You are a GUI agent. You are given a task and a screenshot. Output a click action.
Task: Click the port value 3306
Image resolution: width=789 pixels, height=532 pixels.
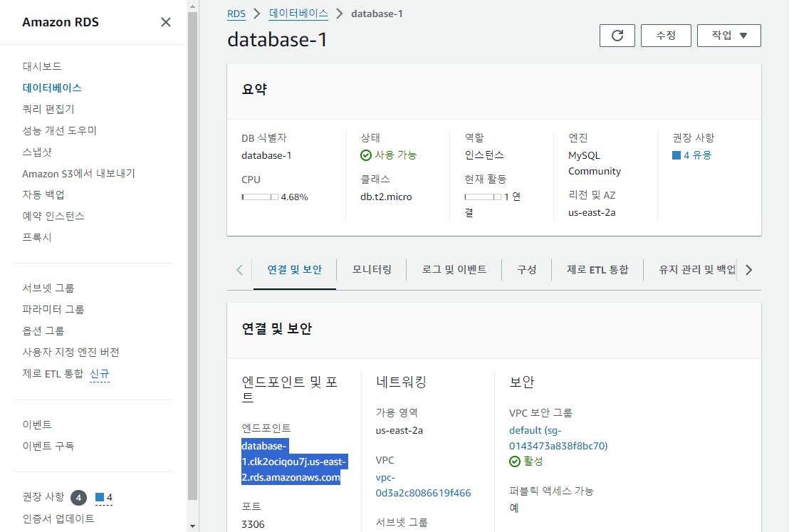click(x=253, y=524)
